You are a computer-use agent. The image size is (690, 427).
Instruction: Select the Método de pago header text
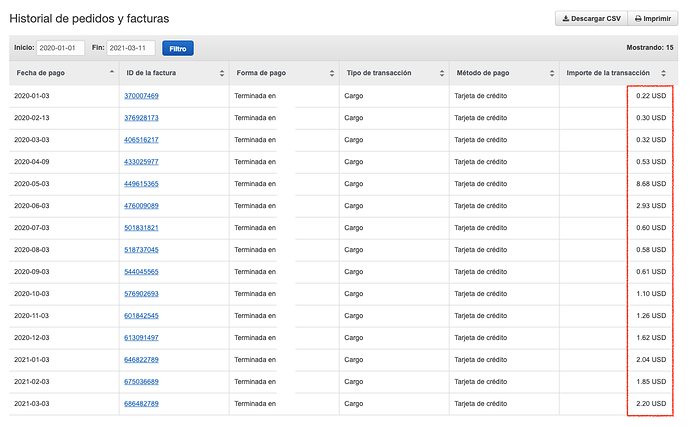(483, 73)
